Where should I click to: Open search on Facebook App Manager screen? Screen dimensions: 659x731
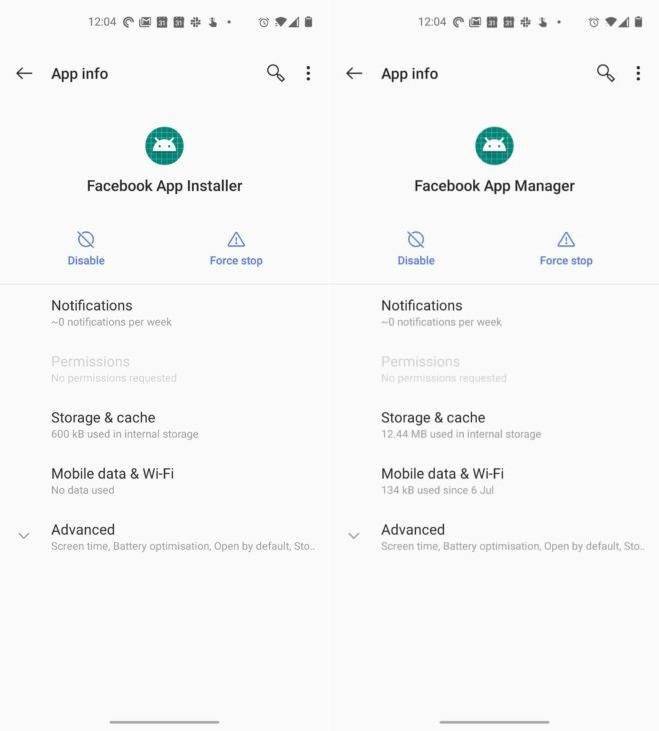[x=605, y=73]
